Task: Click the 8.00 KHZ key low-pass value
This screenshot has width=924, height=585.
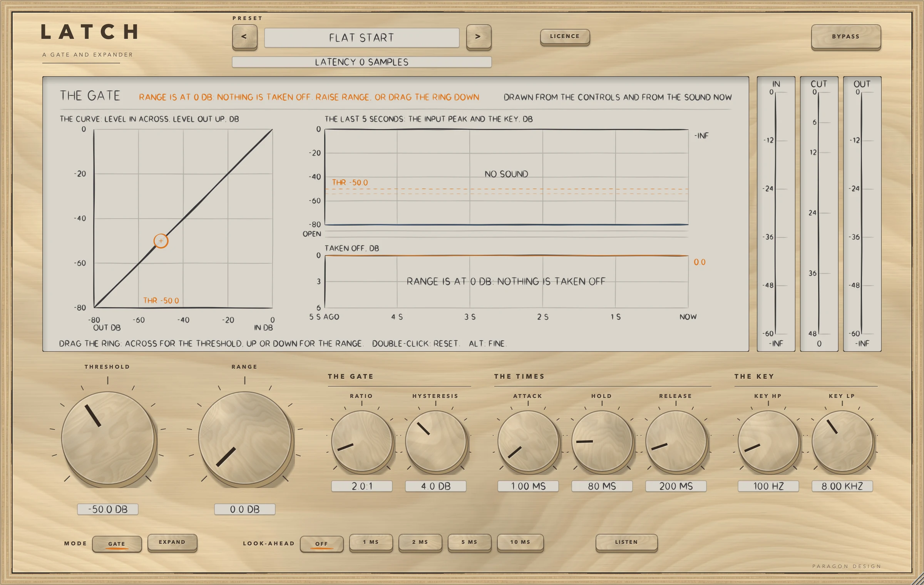Action: pos(842,486)
